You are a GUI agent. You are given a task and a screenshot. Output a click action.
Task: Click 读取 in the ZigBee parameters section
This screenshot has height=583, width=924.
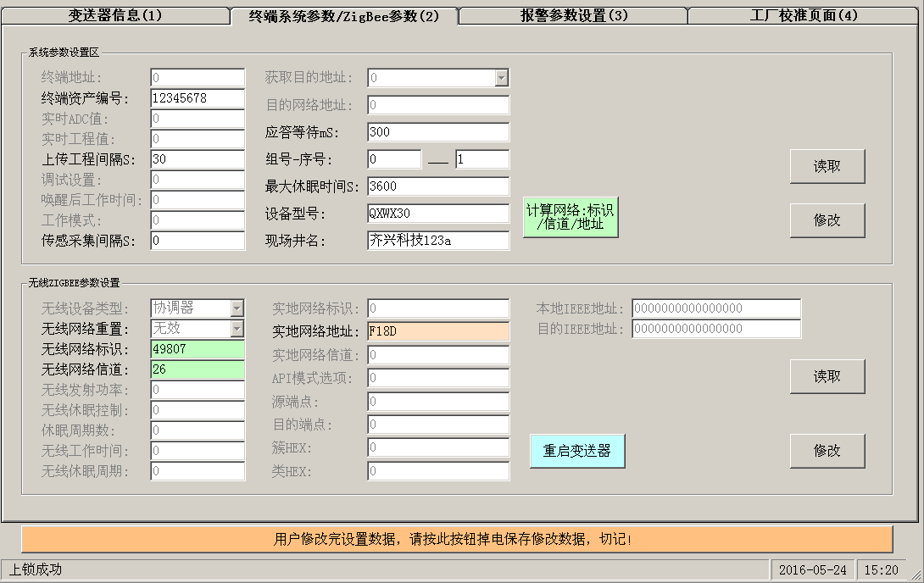click(x=827, y=376)
